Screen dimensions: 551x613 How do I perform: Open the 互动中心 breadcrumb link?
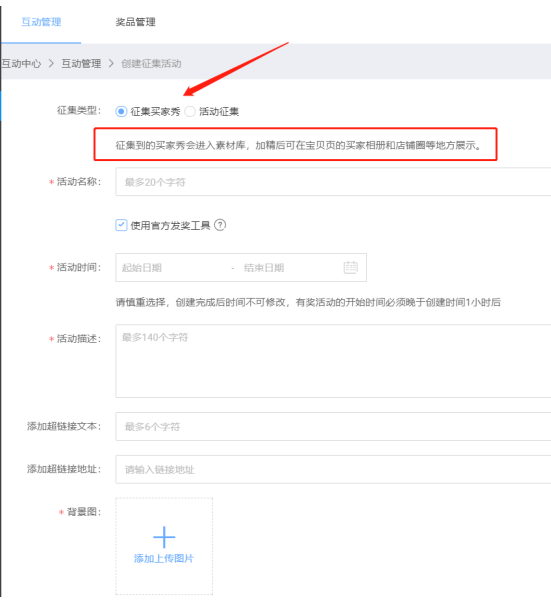point(21,63)
